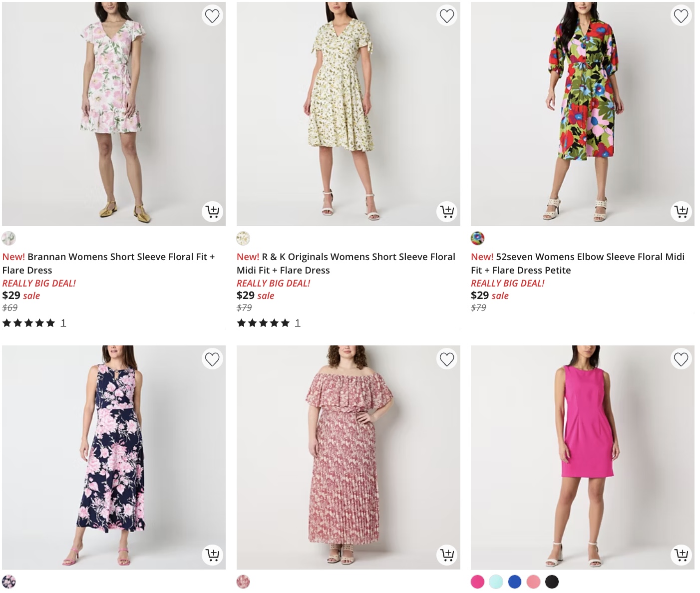The width and height of the screenshot is (700, 593).
Task: Add the navy floral maxi dress to cart
Action: [x=212, y=555]
